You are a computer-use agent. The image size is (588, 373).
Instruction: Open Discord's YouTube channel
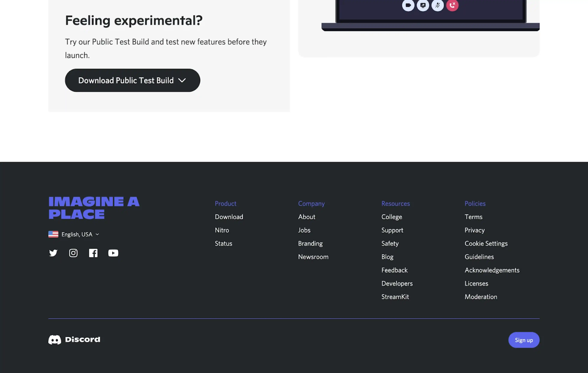(x=113, y=253)
